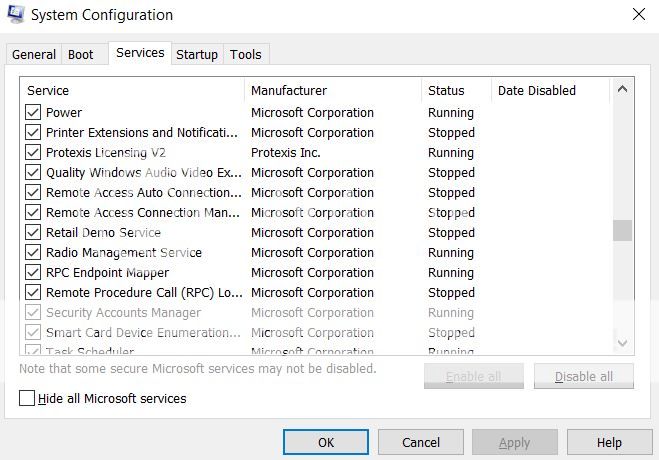Sort list by Status column header
Screen dimensions: 659x460
456,90
